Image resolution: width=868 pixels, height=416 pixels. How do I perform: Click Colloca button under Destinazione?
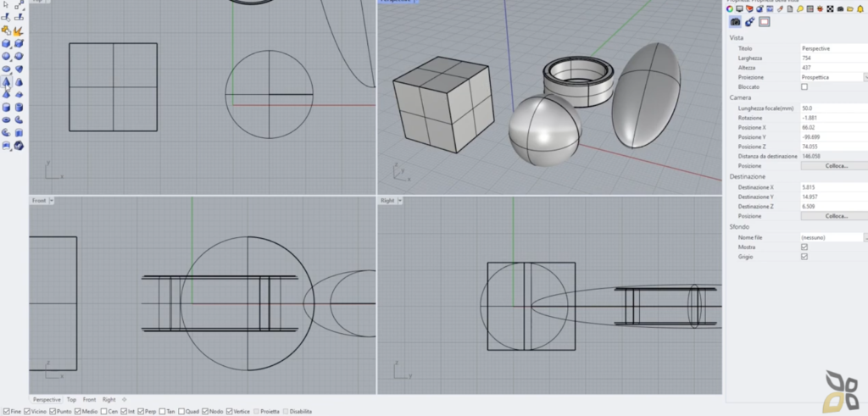836,216
